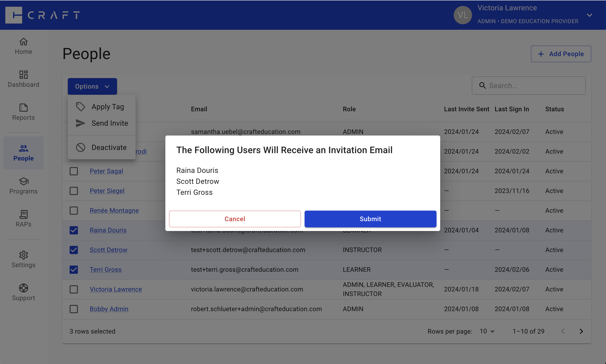Viewport: 606px width, 364px height.
Task: Choose Apply Tag from the Options menu
Action: tap(108, 106)
